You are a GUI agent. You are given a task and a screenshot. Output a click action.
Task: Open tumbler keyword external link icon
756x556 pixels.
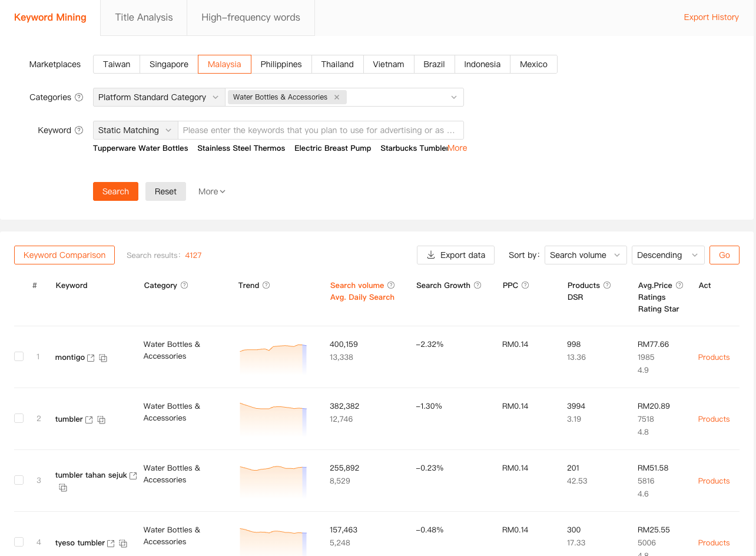(x=89, y=420)
